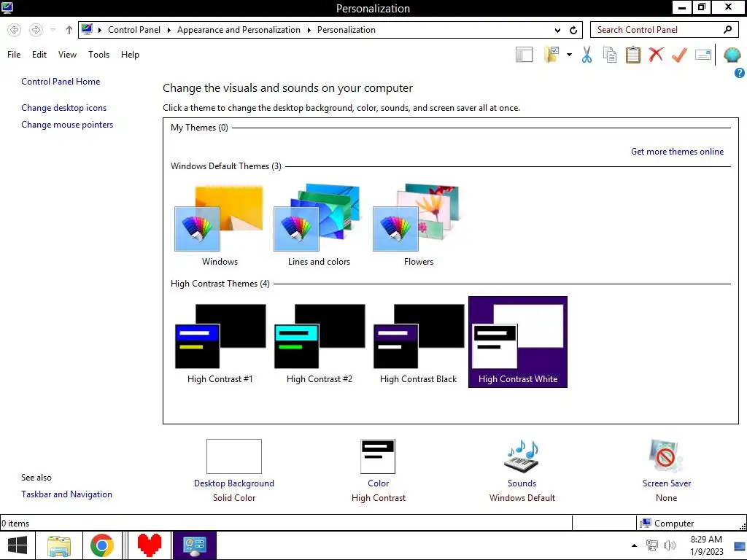Refresh the Personalization page
Viewport: 747px width, 560px height.
(573, 30)
